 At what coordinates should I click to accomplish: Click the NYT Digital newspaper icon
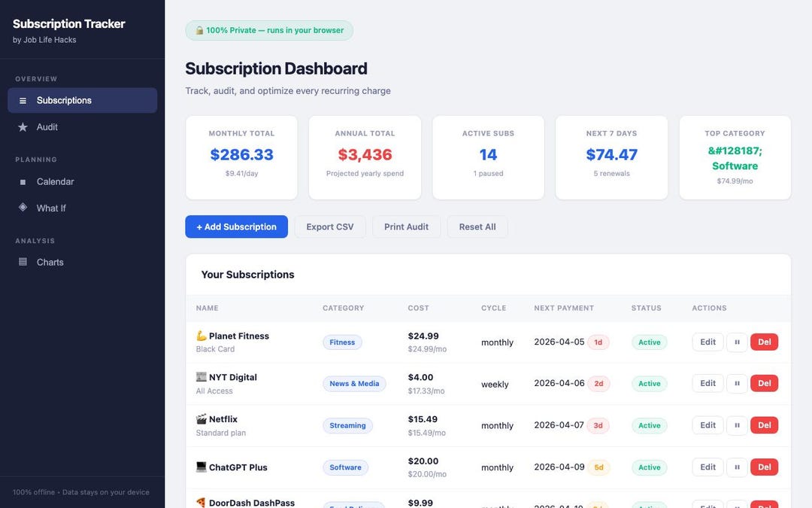(x=201, y=377)
